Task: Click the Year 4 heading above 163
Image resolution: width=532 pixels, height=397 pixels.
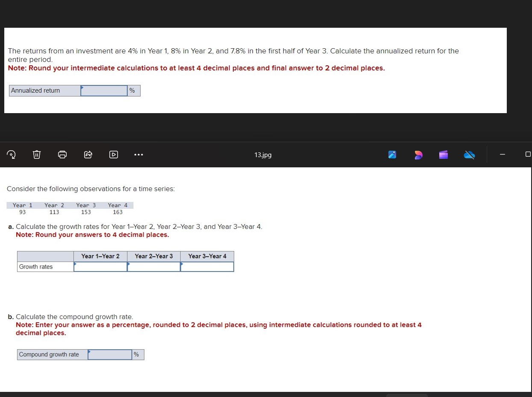Action: (x=118, y=205)
